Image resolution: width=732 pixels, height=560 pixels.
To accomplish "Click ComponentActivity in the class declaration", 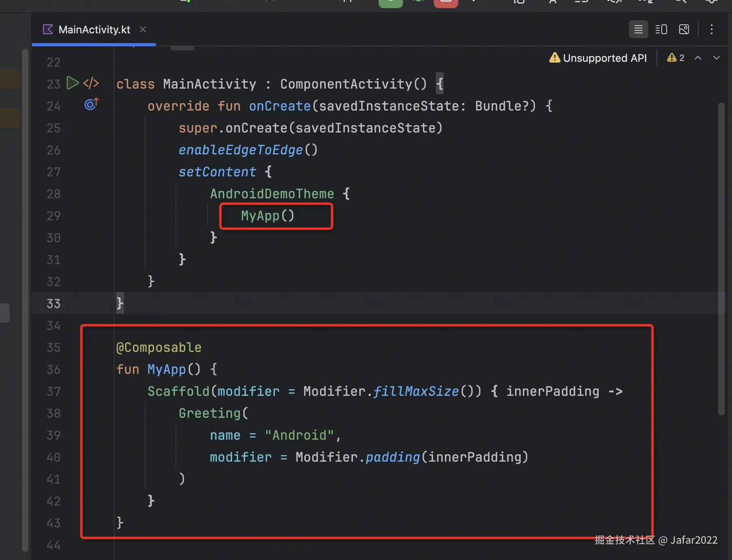I will point(346,84).
